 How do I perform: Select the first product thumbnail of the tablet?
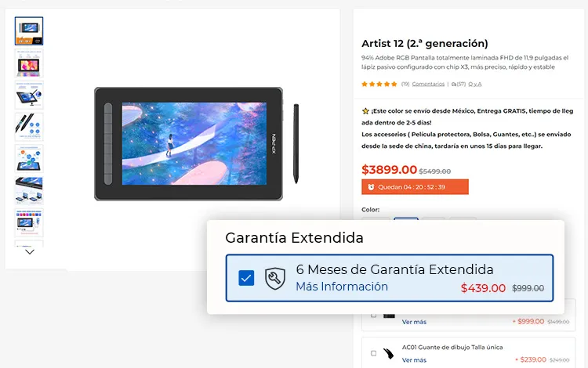point(29,31)
